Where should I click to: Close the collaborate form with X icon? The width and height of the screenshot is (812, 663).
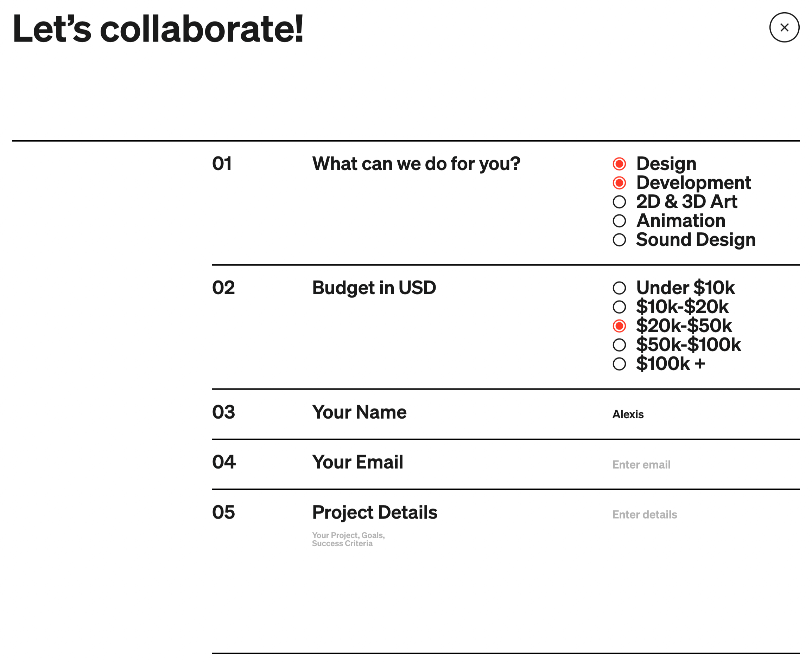pos(784,27)
